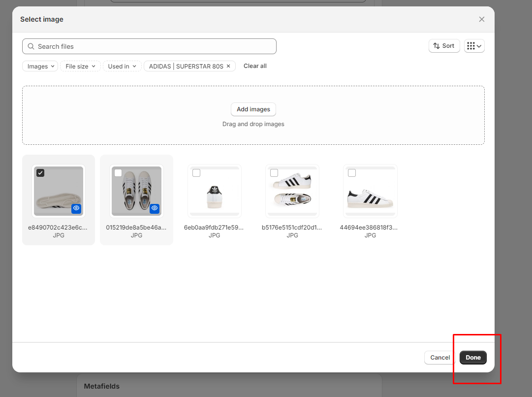Open the grid view layout dropdown
The width and height of the screenshot is (532, 397).
pos(474,46)
